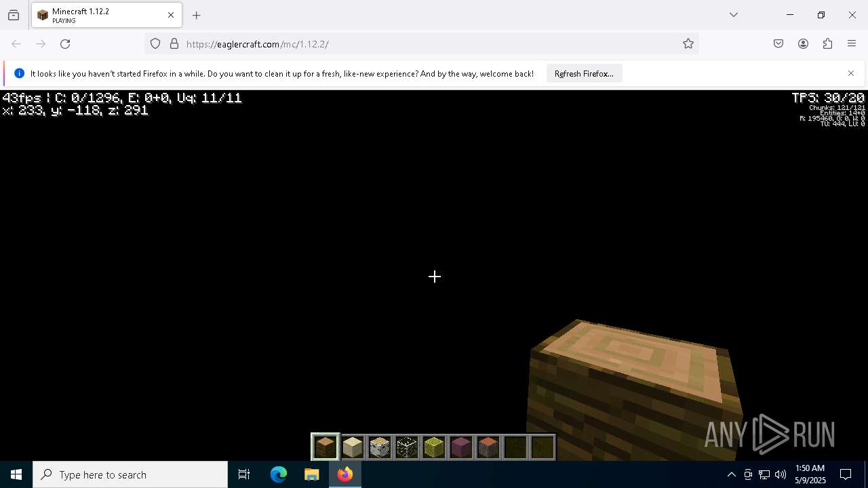Click the 43fps debug text line
This screenshot has height=488, width=868.
point(122,98)
